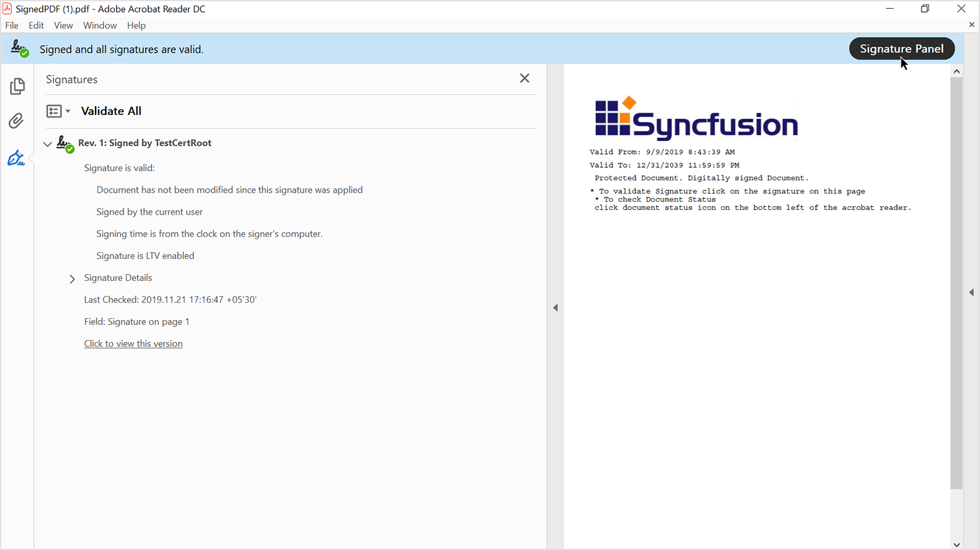Viewport: 980px width, 550px height.
Task: Click the scroll down arrow of document scrollbar
Action: [x=956, y=544]
